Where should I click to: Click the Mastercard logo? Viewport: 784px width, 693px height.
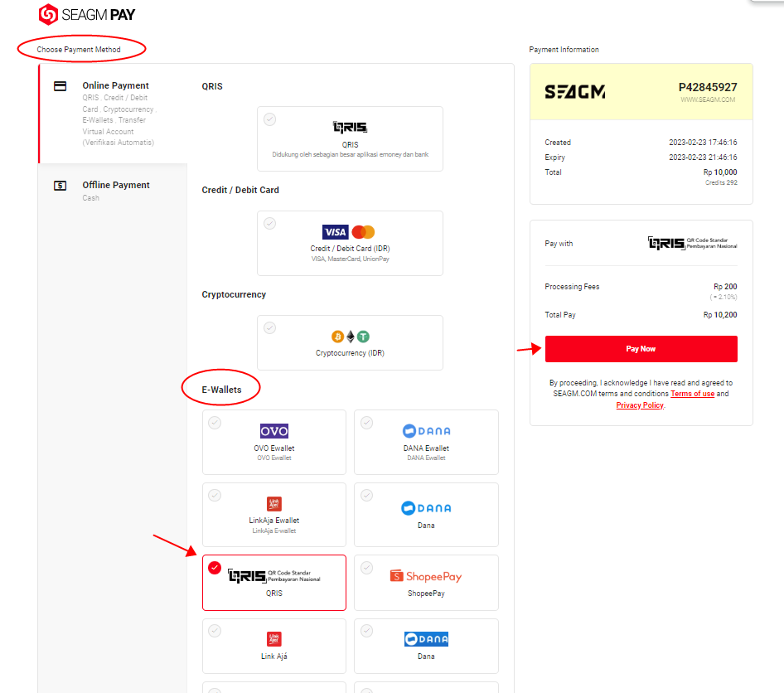coord(363,232)
